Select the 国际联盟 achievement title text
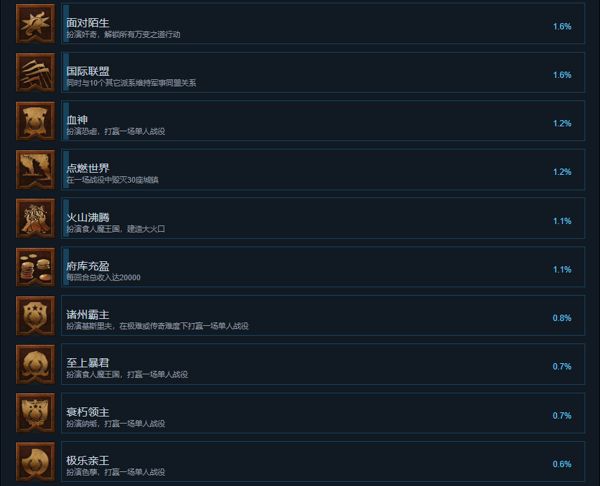Viewport: 600px width, 486px height. coord(88,71)
